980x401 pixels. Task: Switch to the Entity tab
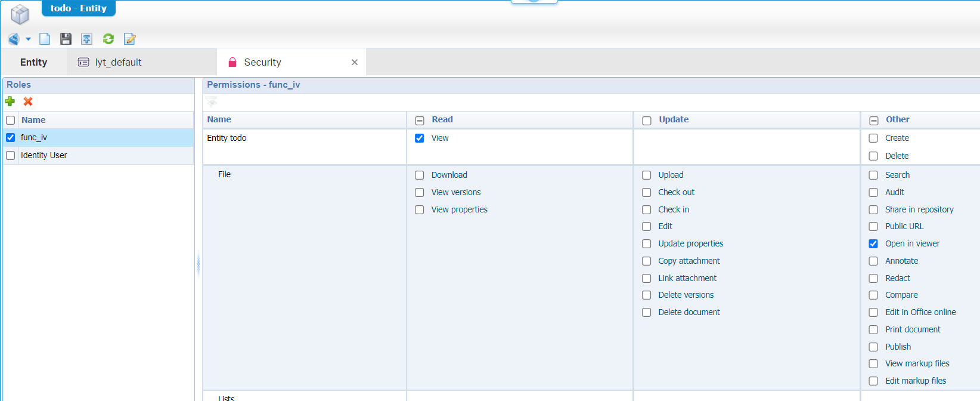tap(33, 62)
